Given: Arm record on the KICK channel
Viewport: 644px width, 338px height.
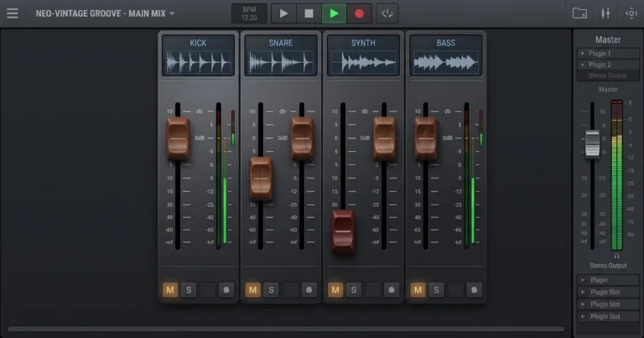Looking at the screenshot, I should [x=226, y=290].
